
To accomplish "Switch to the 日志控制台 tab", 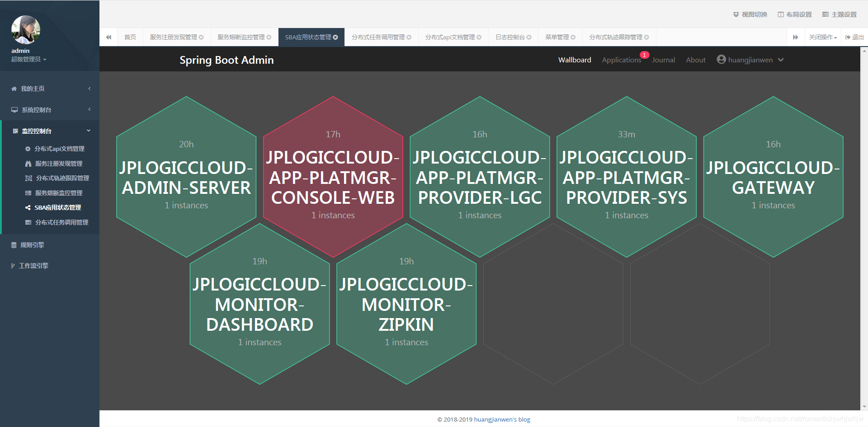I will pyautogui.click(x=510, y=37).
